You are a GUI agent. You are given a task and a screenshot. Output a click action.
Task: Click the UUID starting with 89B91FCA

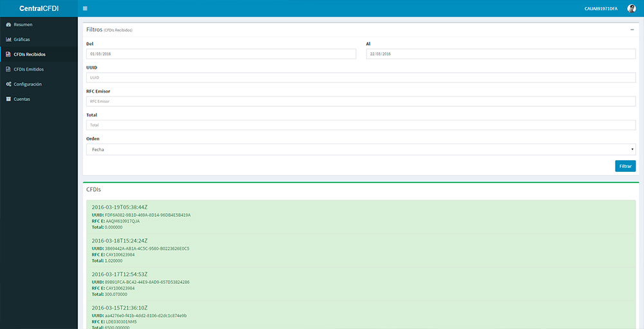coord(147,283)
